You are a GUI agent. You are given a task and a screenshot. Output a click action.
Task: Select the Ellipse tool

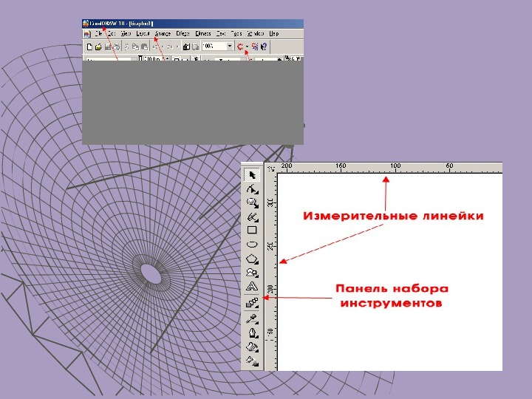click(252, 245)
